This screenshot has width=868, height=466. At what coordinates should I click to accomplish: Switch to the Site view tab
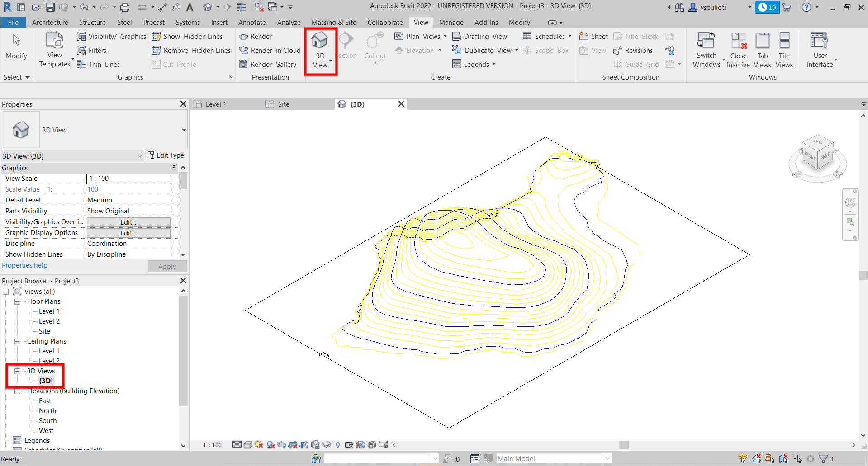[x=283, y=104]
